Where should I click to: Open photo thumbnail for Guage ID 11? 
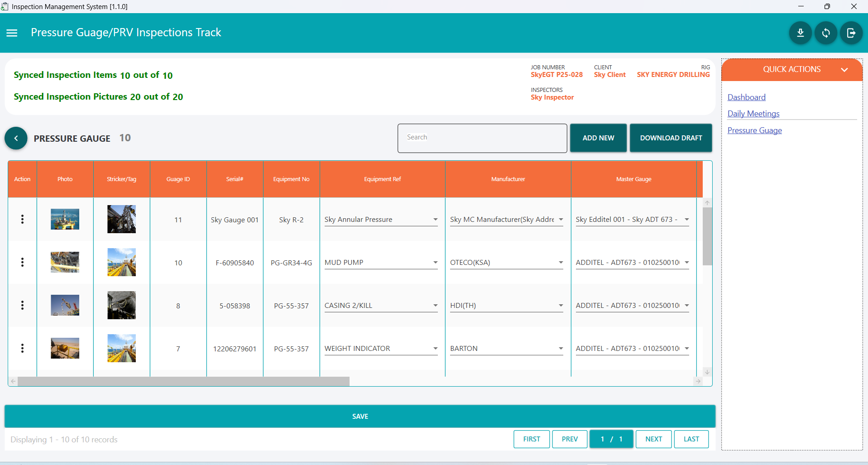(65, 219)
